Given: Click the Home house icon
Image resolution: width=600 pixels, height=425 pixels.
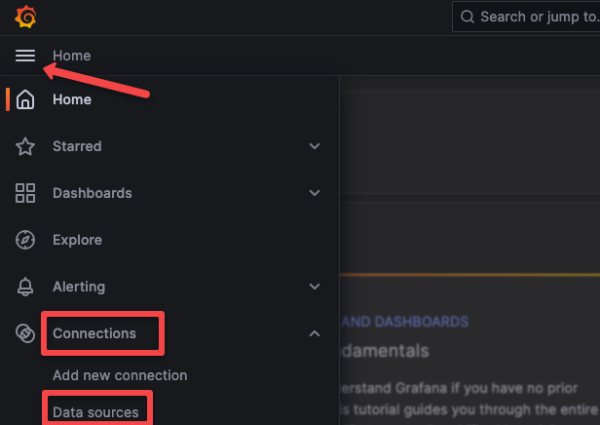Looking at the screenshot, I should (25, 100).
